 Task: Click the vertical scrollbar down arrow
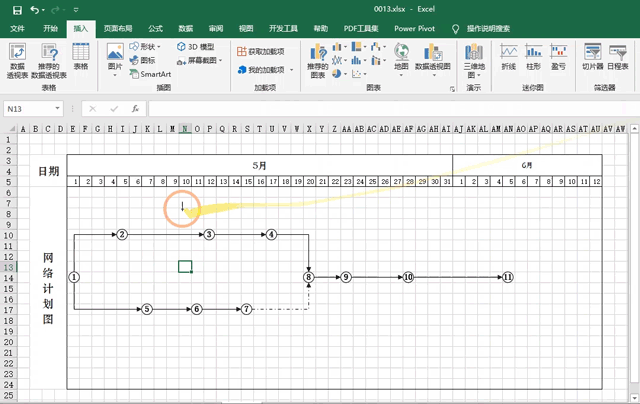(x=634, y=396)
